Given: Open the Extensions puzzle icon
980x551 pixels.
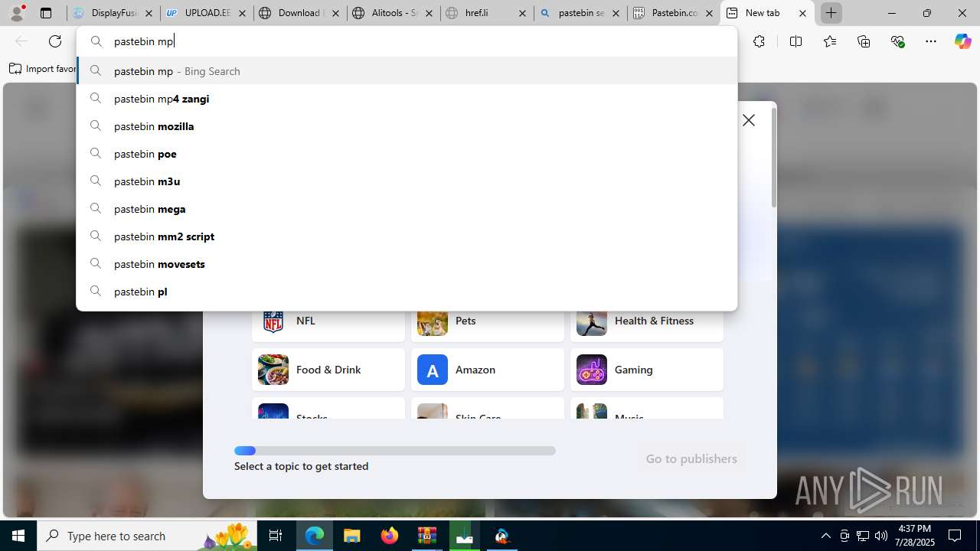Looking at the screenshot, I should [759, 41].
